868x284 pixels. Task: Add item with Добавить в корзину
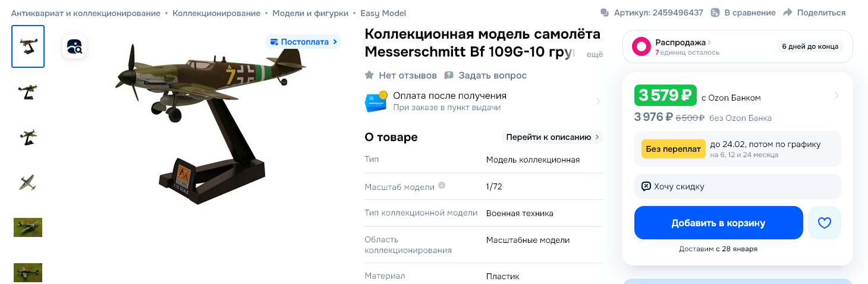pos(718,223)
